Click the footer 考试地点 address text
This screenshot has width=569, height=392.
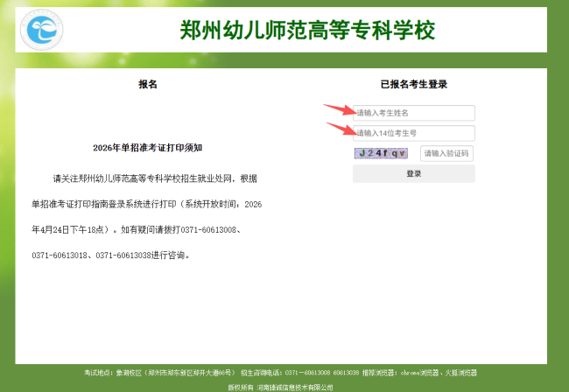click(x=158, y=373)
